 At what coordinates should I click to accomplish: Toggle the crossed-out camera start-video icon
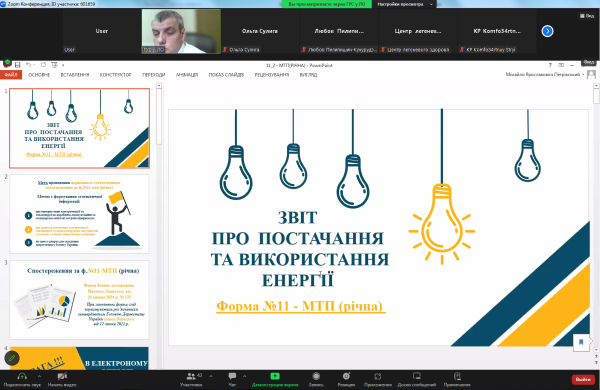coord(62,377)
